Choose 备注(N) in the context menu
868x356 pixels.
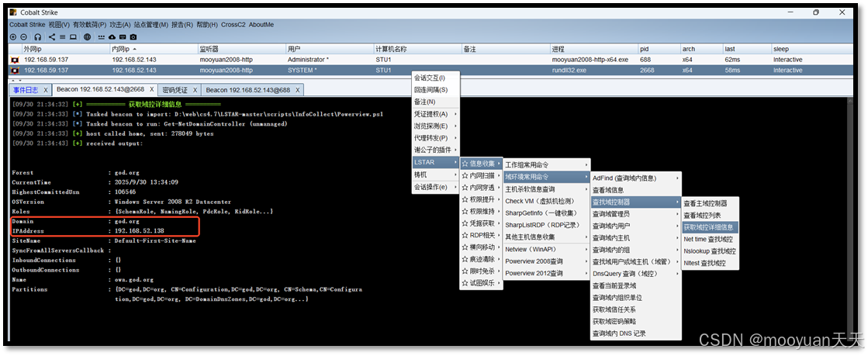[x=436, y=102]
